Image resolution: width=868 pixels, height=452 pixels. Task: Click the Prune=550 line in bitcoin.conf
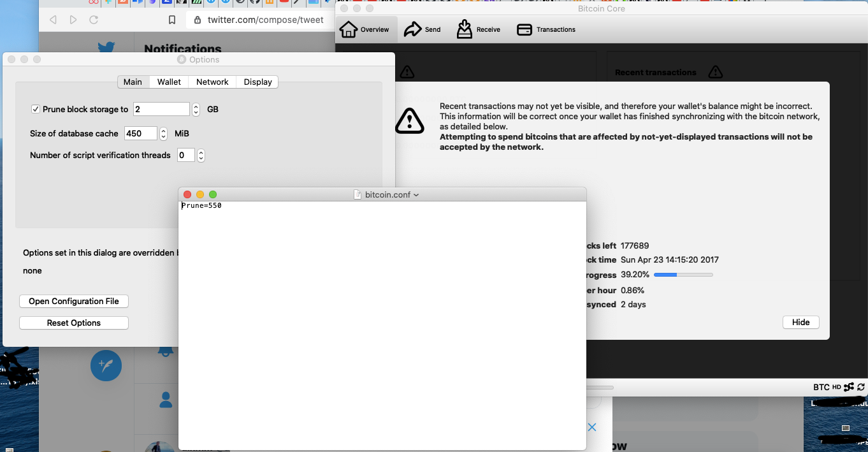[201, 206]
